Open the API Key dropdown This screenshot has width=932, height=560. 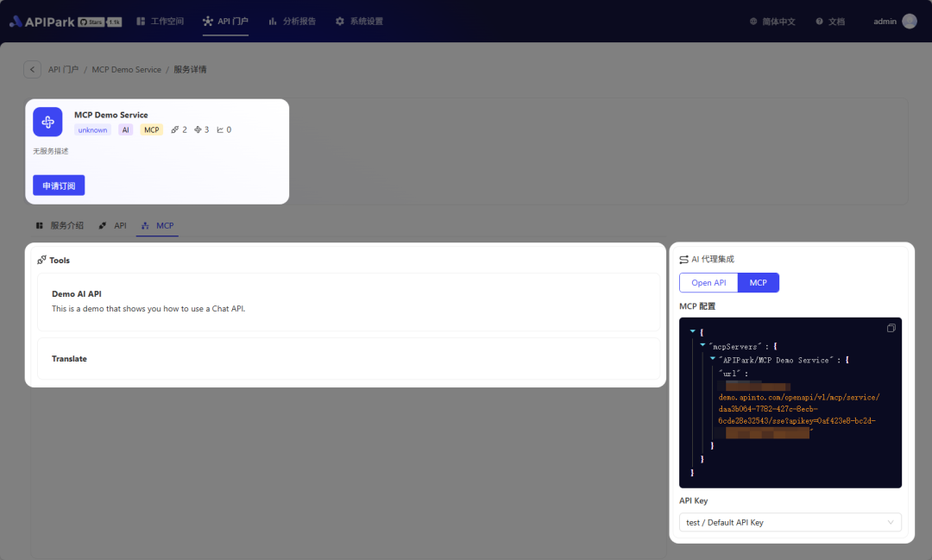[790, 523]
